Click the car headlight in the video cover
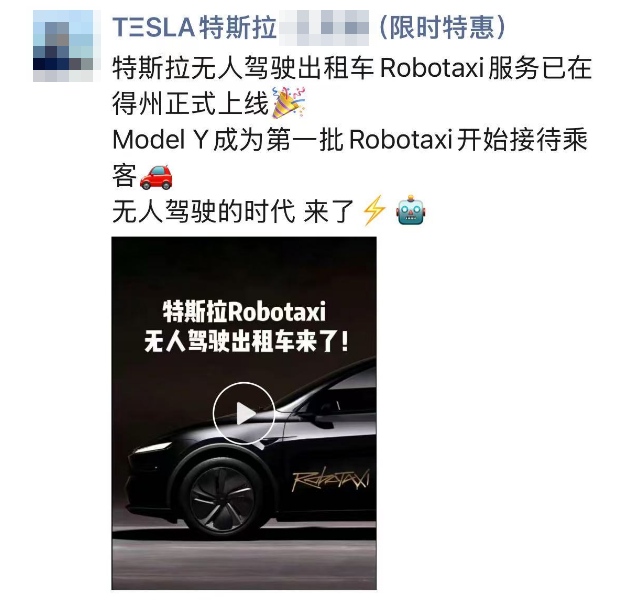Screen dimensions: 625x600 tap(148, 449)
